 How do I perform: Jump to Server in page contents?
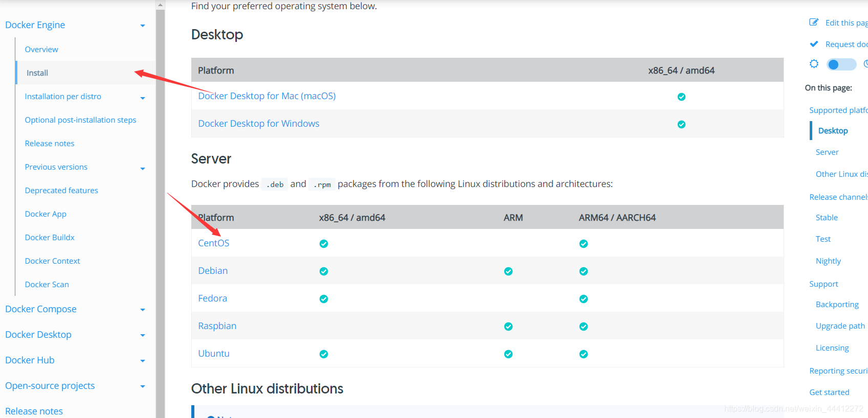click(827, 152)
